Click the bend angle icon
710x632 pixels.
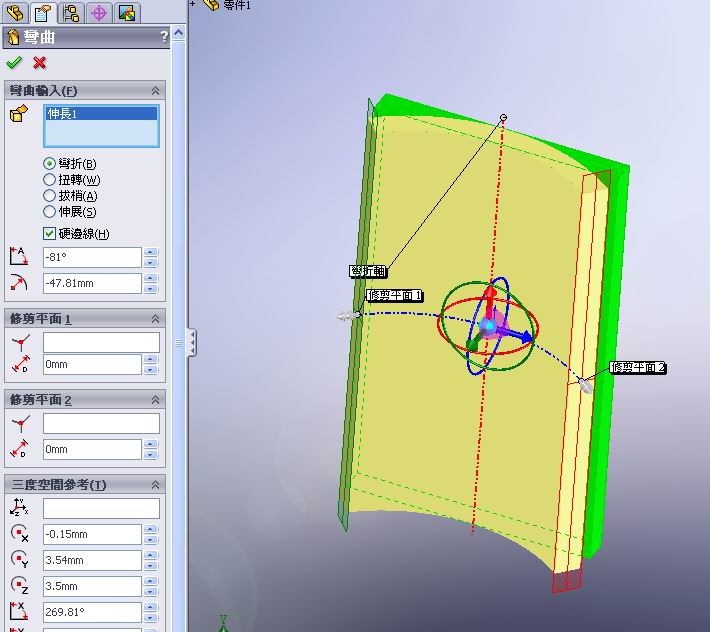[x=19, y=256]
